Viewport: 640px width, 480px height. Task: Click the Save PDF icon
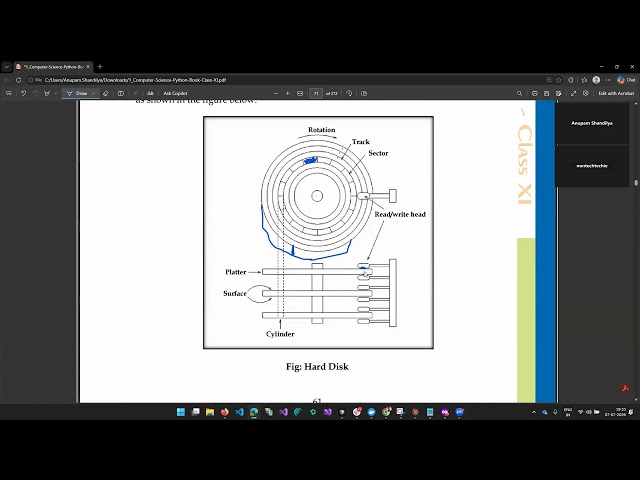(547, 93)
